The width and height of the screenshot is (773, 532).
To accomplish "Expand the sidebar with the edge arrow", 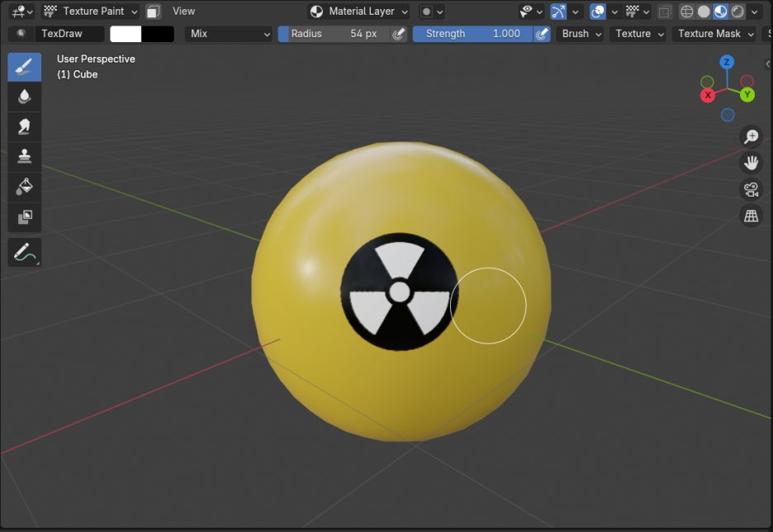I will [768, 64].
